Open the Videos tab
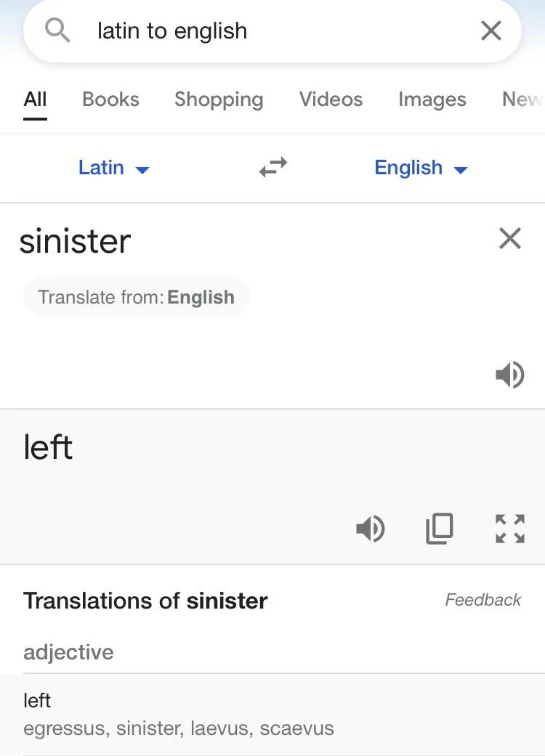 click(331, 99)
